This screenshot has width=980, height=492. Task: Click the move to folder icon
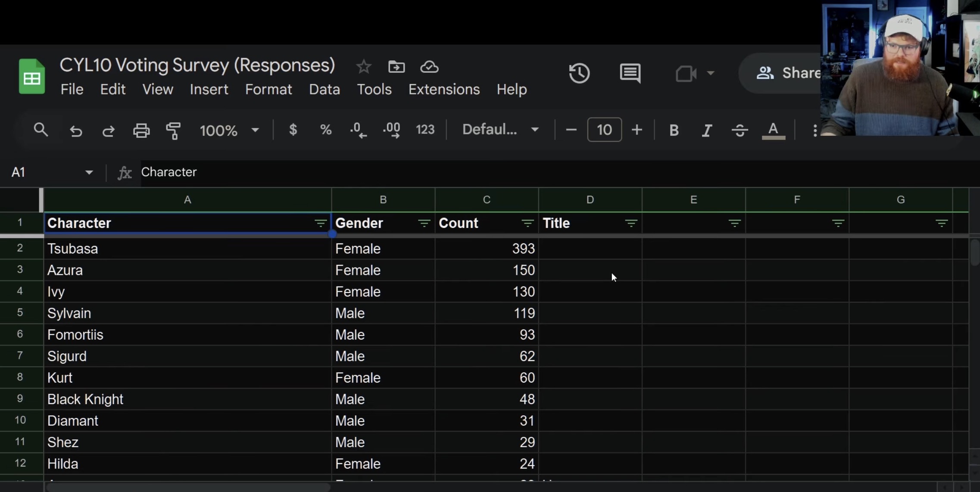(x=396, y=67)
